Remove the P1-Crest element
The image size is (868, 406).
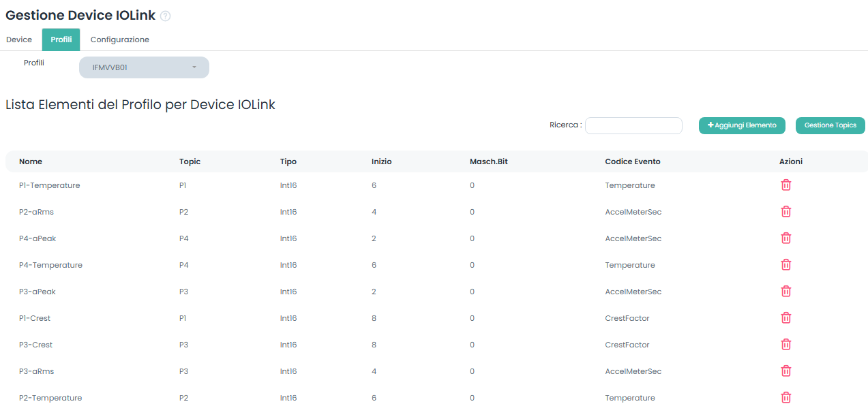[785, 318]
